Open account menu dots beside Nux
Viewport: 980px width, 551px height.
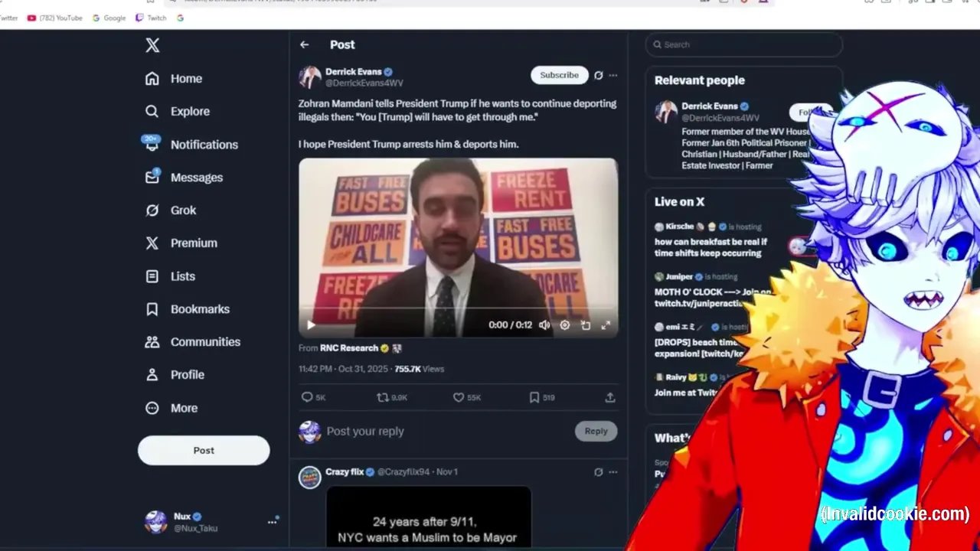272,522
